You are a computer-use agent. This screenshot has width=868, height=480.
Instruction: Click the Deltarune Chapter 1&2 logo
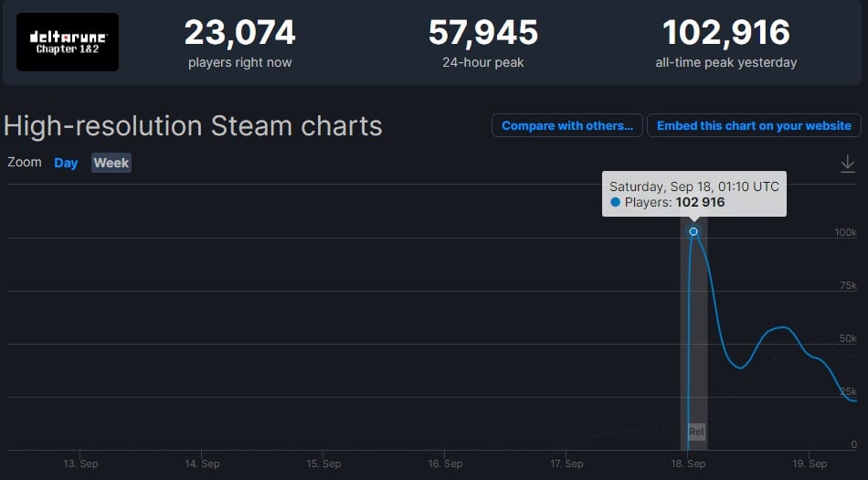(x=68, y=42)
